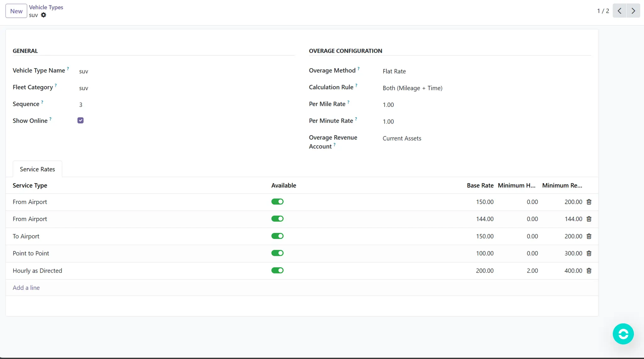Delete the Point to Point rate line
The image size is (644, 359).
click(589, 253)
